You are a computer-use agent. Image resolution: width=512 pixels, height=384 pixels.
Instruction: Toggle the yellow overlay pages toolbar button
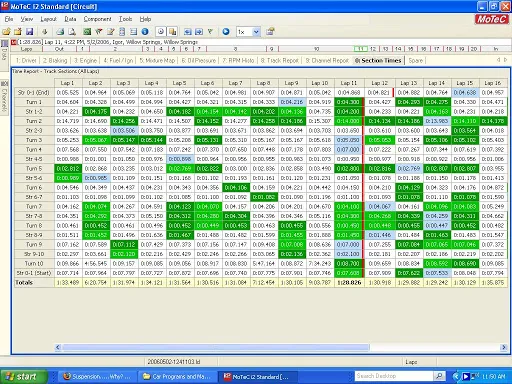172,32
